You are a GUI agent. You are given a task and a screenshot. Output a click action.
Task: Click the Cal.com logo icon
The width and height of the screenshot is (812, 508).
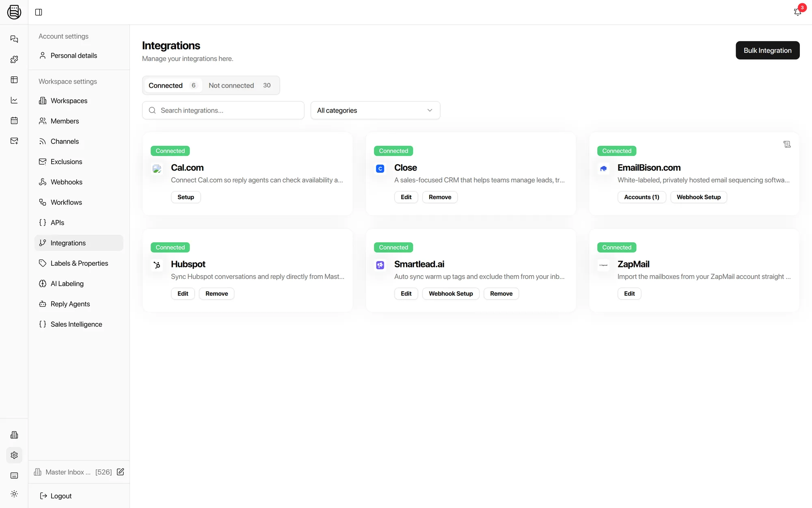[x=157, y=168]
